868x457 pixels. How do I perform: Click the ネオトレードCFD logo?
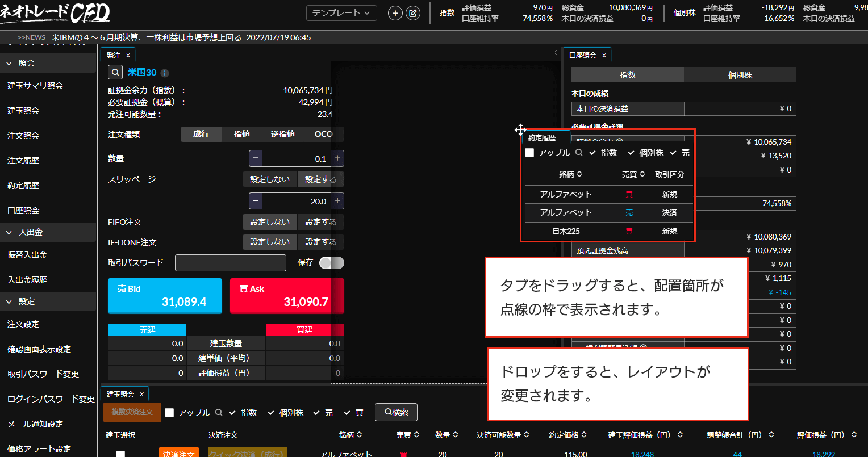[x=55, y=12]
